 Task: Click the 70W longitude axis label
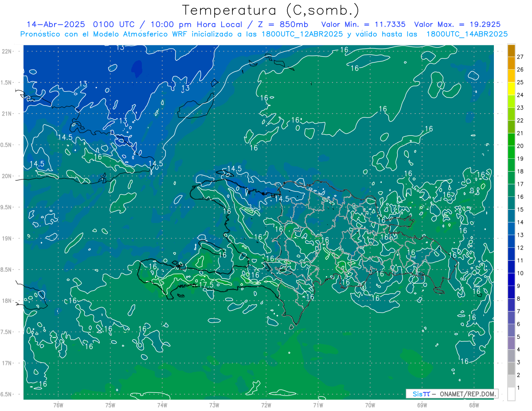(370, 405)
